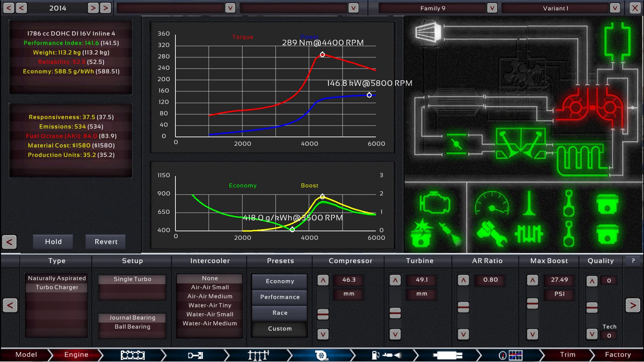Screen dimensions: 644x362
Task: Apply the Race preset
Action: coord(279,313)
